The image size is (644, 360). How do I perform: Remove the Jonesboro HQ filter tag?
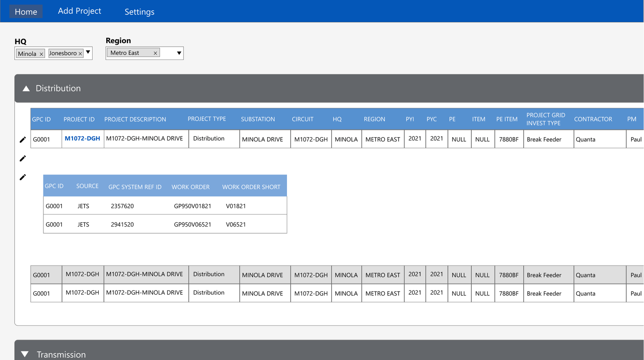tap(80, 53)
